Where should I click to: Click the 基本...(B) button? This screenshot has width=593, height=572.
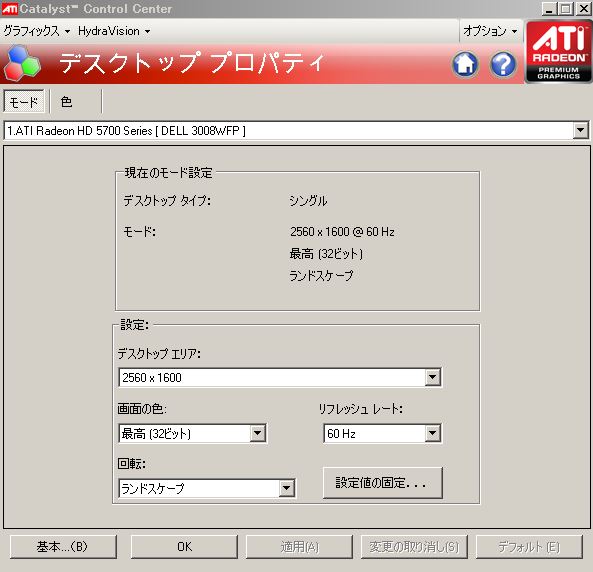[63, 547]
